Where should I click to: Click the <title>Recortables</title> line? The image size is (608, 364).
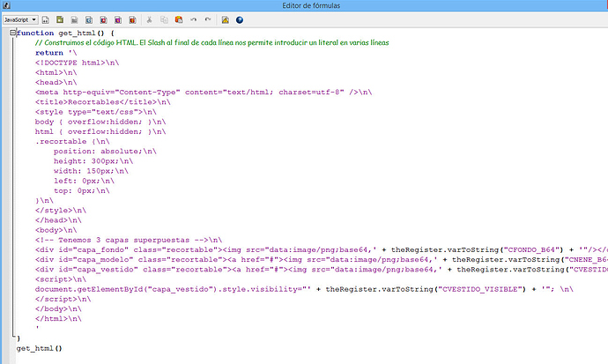coord(103,102)
